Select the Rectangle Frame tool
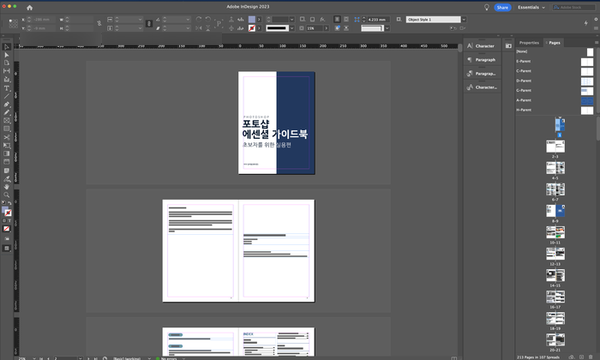 [7, 121]
